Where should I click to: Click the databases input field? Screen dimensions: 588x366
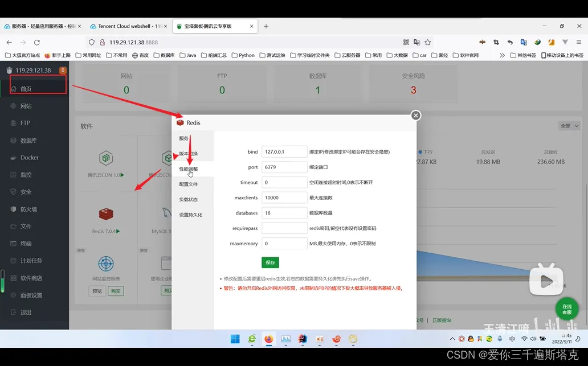[x=284, y=213]
